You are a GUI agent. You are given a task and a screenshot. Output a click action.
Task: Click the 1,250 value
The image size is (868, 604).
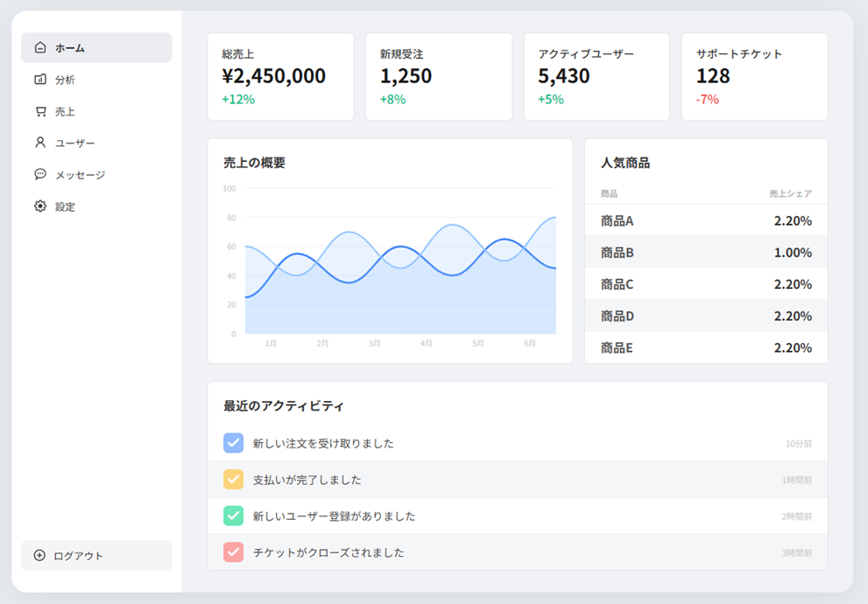tap(406, 76)
